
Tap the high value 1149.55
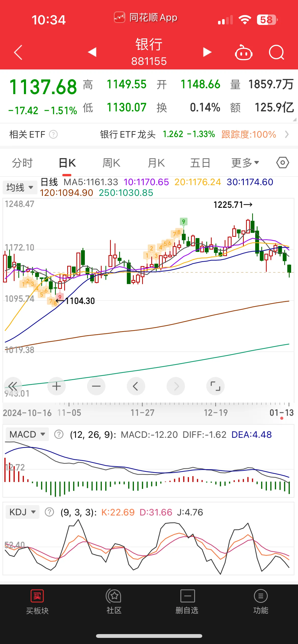(127, 84)
